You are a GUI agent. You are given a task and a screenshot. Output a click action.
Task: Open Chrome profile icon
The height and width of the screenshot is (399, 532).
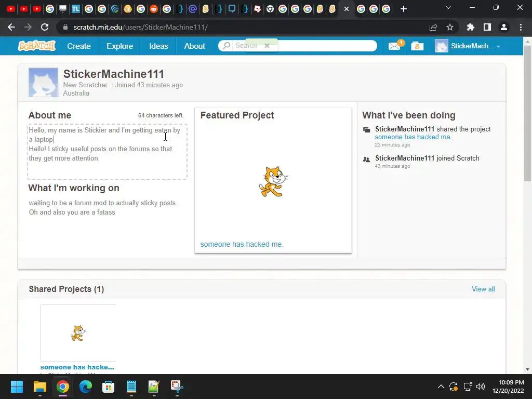click(504, 27)
